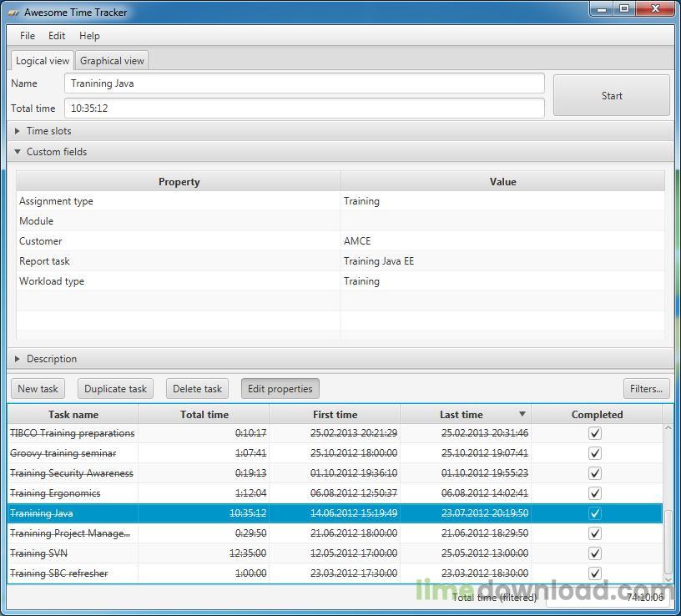The image size is (681, 616).
Task: Switch to the Graphical view tab
Action: click(112, 60)
